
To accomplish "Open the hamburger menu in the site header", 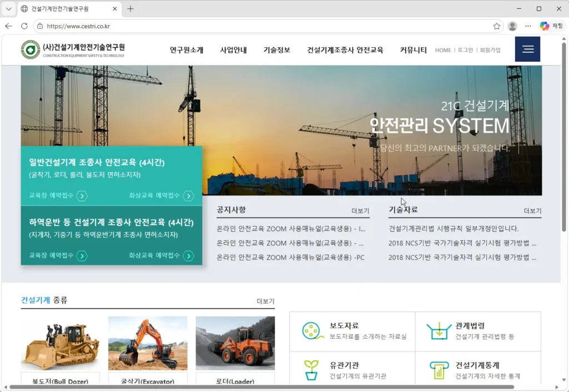I will click(527, 49).
